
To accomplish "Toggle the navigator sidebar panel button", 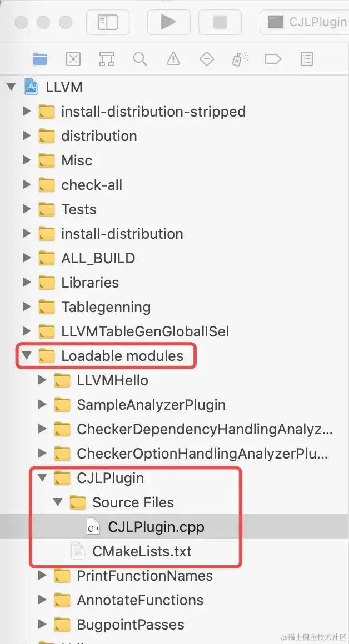I will coord(108,22).
